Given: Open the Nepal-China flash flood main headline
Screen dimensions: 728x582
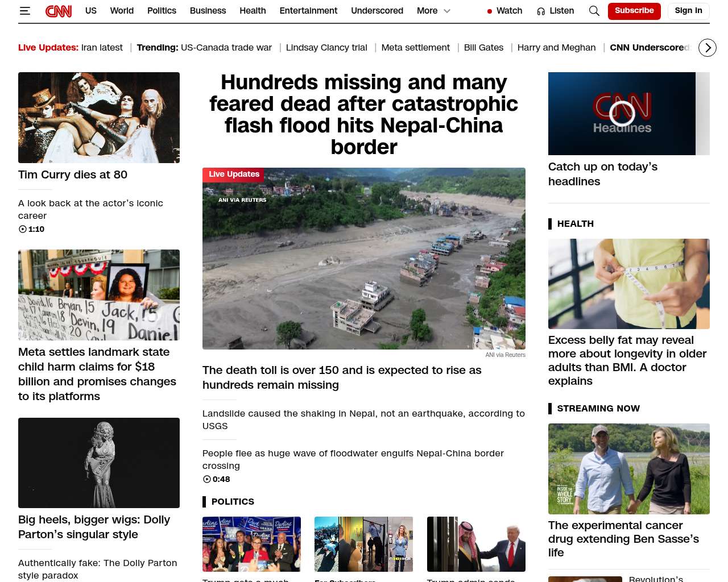Looking at the screenshot, I should pyautogui.click(x=364, y=115).
